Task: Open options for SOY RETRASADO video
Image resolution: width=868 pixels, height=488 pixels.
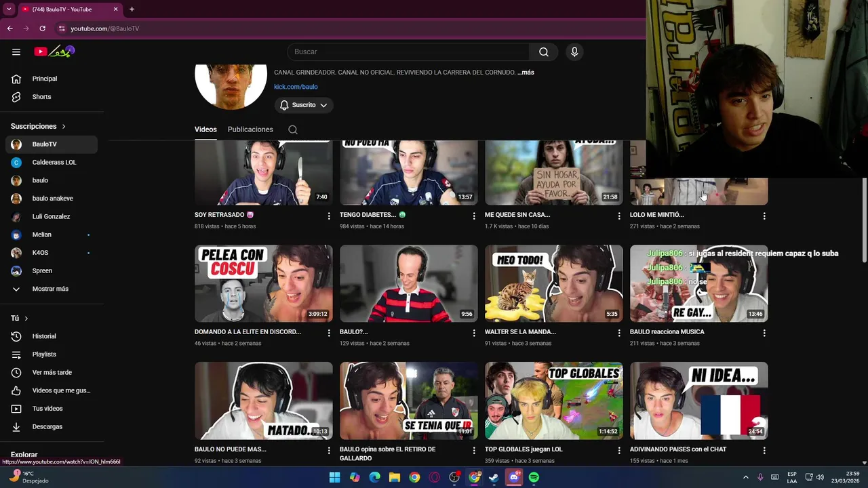Action: (329, 216)
